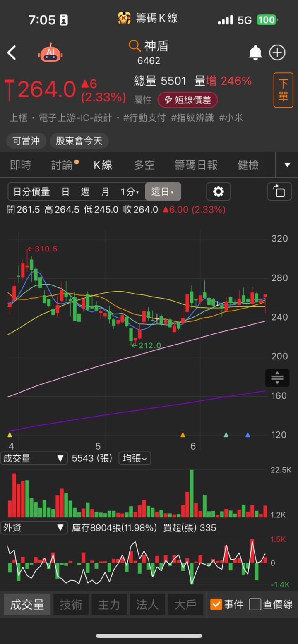
Task: Select the 日 daily period
Action: click(x=65, y=192)
